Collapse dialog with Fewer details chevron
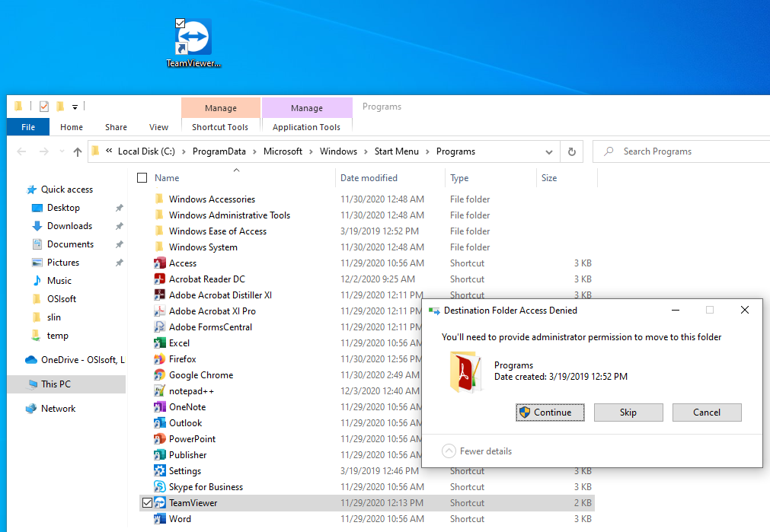The width and height of the screenshot is (770, 532). [x=449, y=451]
